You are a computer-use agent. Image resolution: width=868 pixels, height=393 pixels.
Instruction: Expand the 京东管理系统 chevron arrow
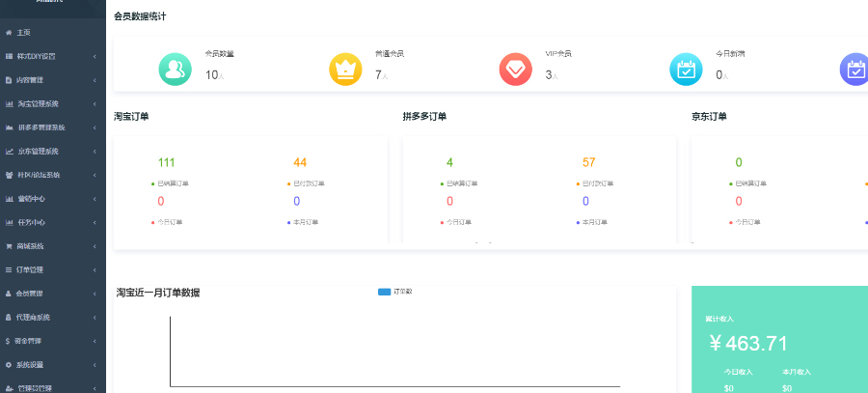[x=95, y=152]
